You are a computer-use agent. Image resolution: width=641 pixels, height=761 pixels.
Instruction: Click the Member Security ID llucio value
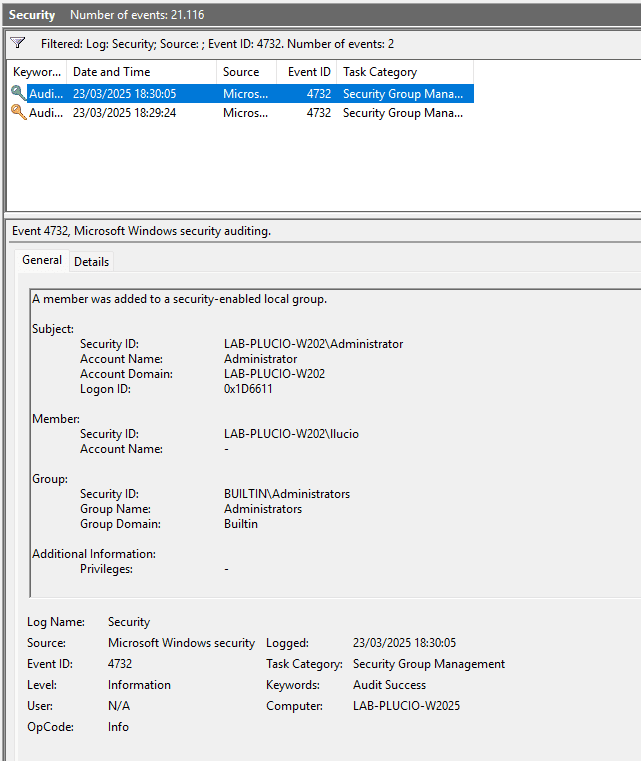coord(291,434)
